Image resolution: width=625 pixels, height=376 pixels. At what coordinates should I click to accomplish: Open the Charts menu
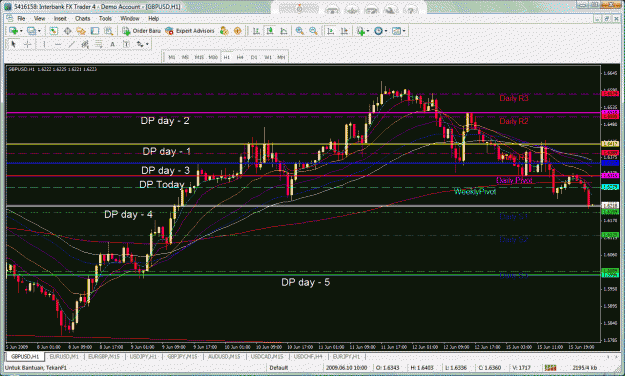pos(83,18)
